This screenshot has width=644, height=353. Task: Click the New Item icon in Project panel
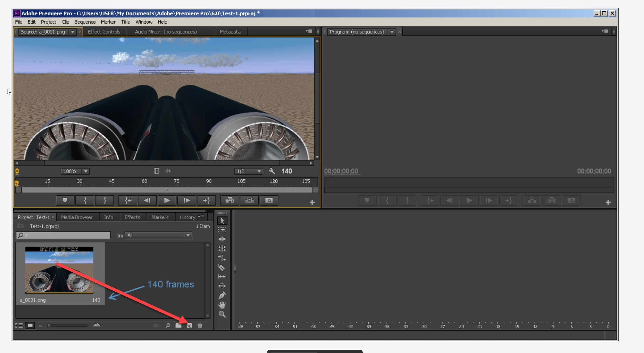tap(189, 326)
